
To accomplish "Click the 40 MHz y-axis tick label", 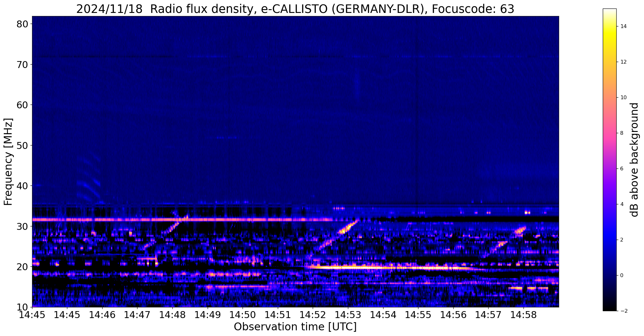I will [22, 185].
